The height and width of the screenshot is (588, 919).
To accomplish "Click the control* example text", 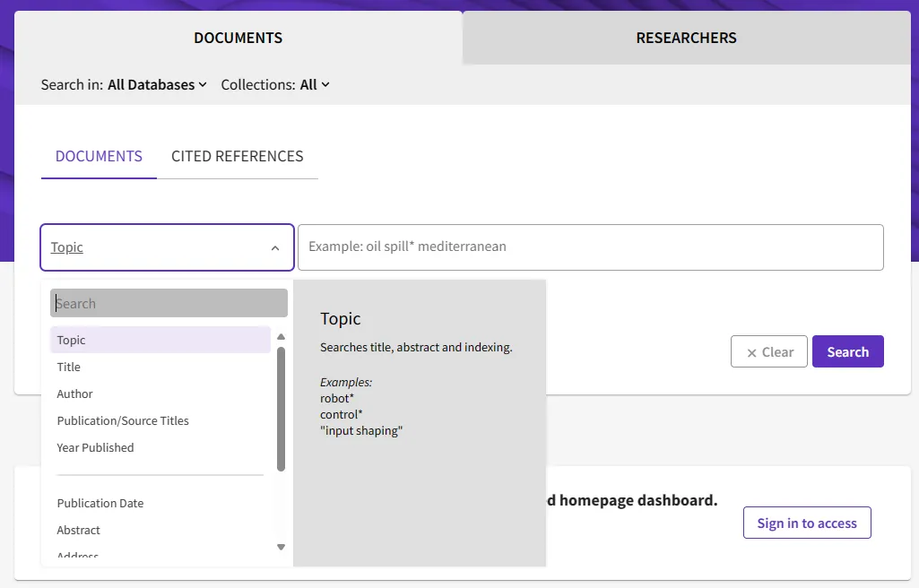I will pyautogui.click(x=341, y=414).
